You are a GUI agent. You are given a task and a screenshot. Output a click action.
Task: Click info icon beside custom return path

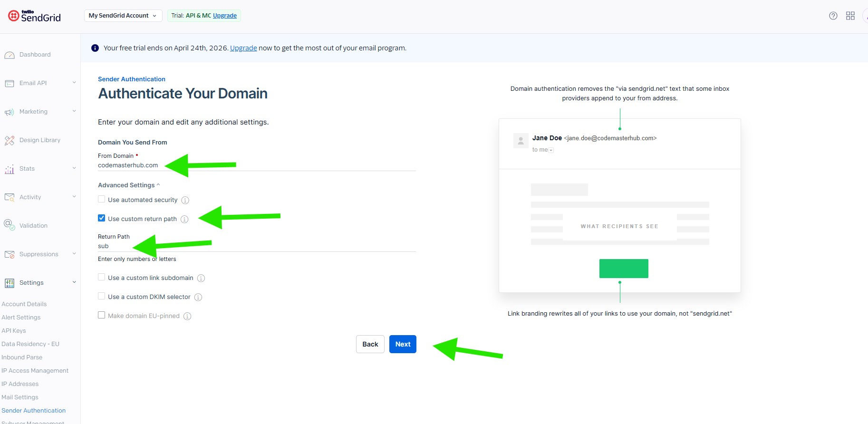coord(184,219)
